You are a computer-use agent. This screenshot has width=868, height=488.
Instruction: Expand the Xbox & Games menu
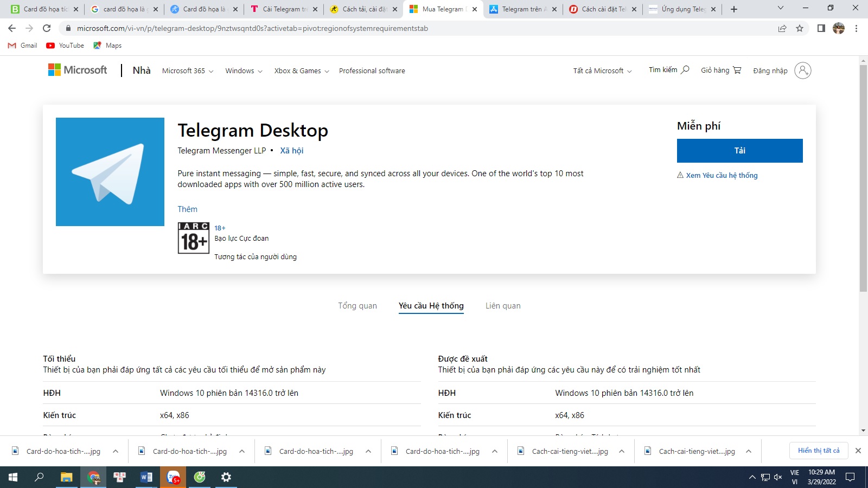[302, 71]
